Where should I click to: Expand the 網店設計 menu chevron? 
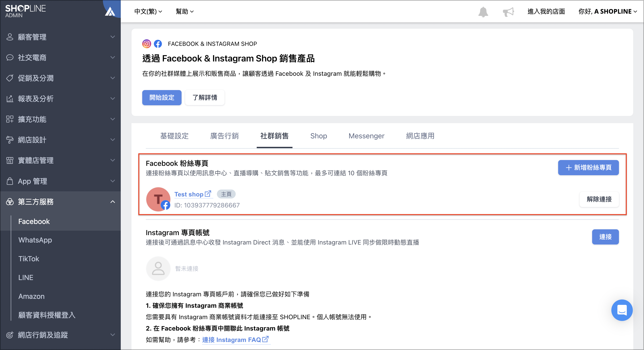(113, 140)
